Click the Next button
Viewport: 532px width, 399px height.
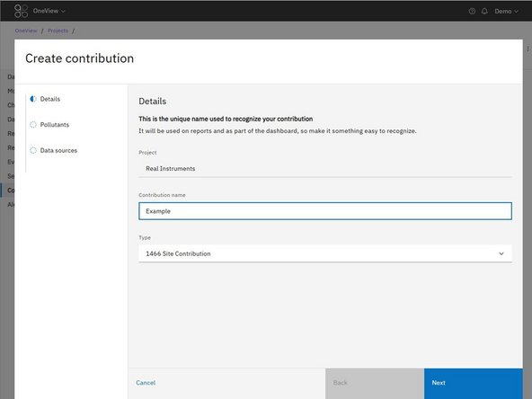[474, 384]
